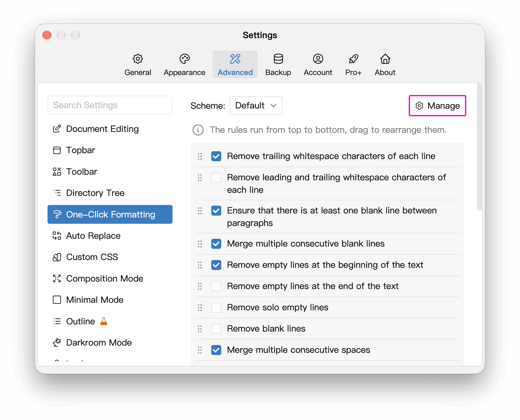The image size is (520, 420).
Task: Select Composition Mode text in sidebar
Action: point(105,278)
